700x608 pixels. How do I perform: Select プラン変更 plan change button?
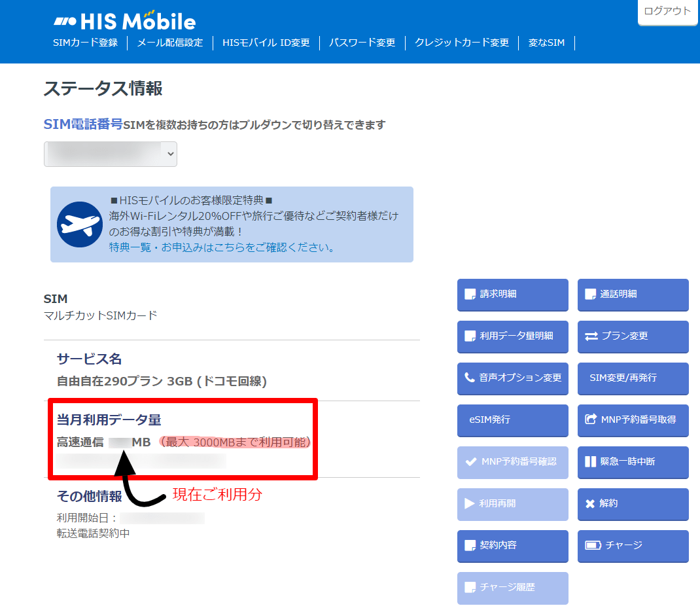point(633,336)
